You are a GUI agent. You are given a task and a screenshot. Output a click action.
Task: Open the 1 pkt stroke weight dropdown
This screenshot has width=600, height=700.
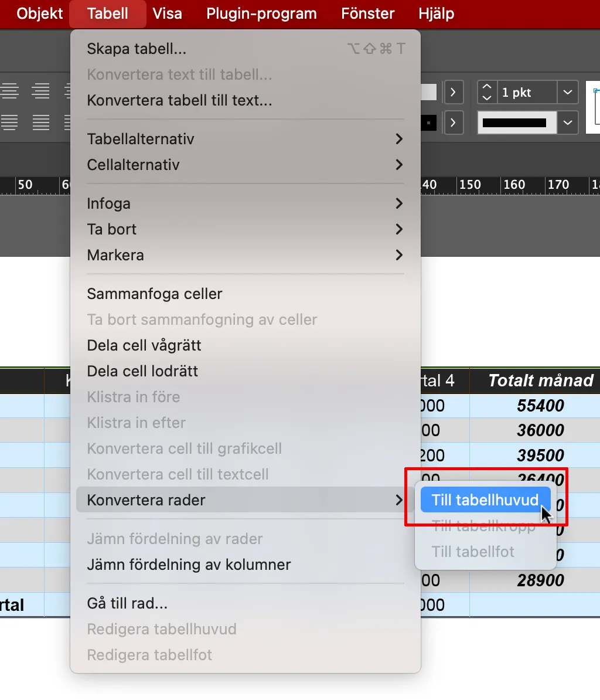tap(567, 92)
